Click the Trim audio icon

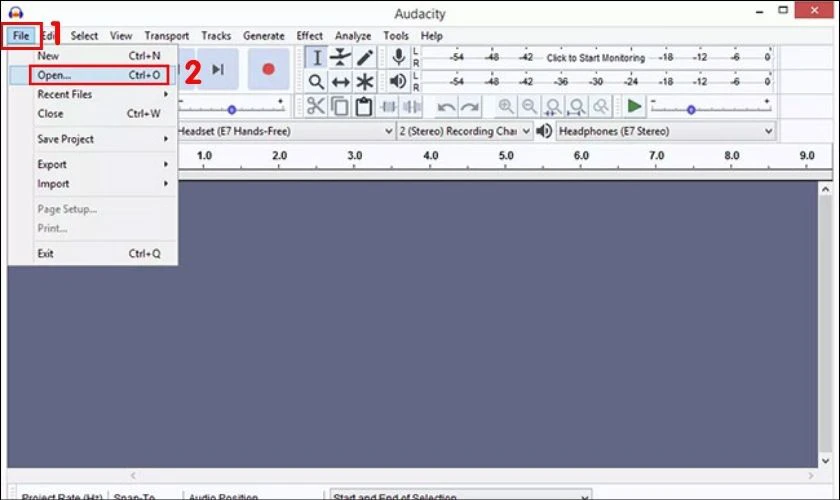coord(388,107)
